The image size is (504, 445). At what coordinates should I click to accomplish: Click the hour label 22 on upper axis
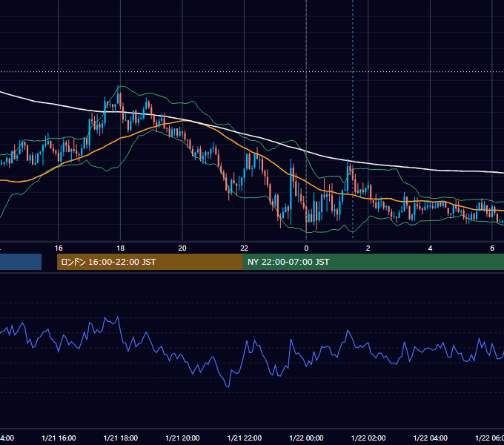245,248
